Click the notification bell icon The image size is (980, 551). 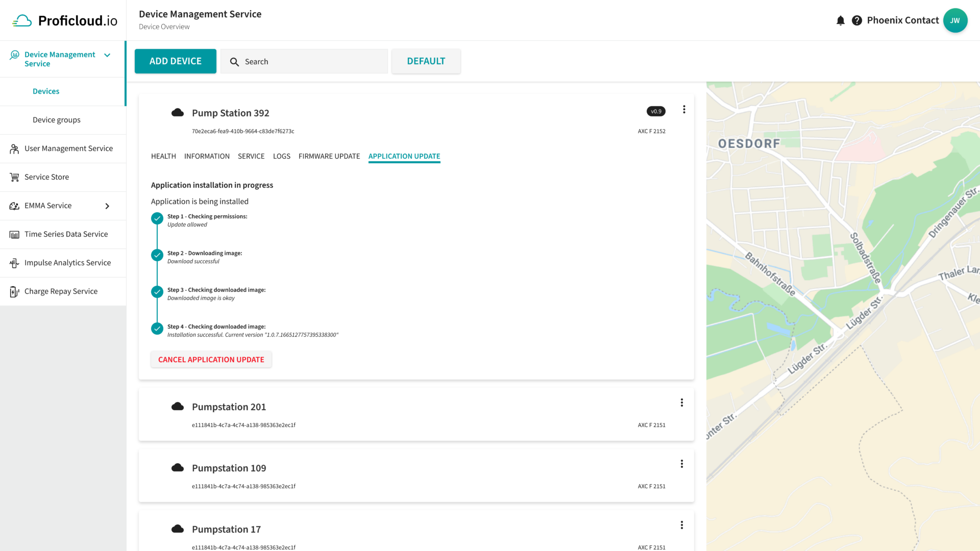tap(840, 20)
